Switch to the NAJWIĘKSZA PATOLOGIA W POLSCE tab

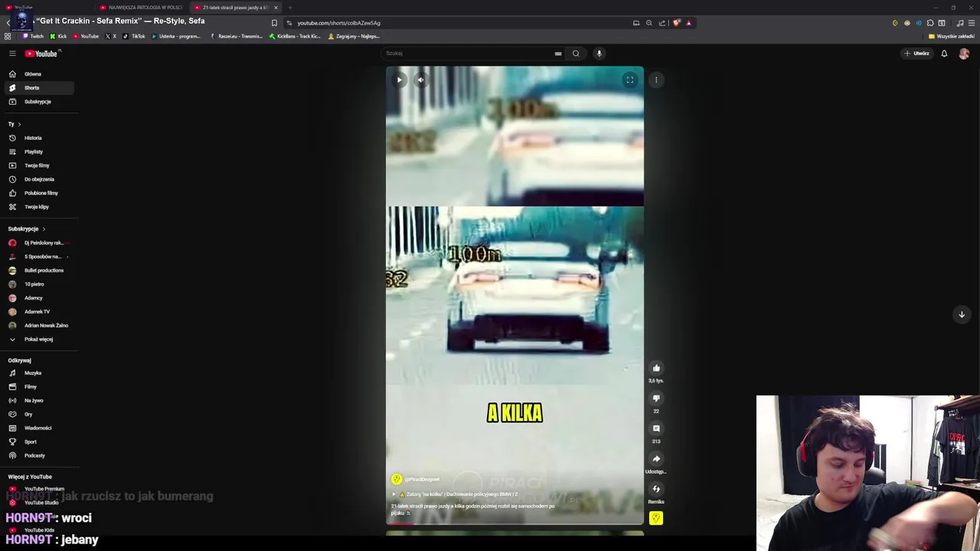coord(142,8)
